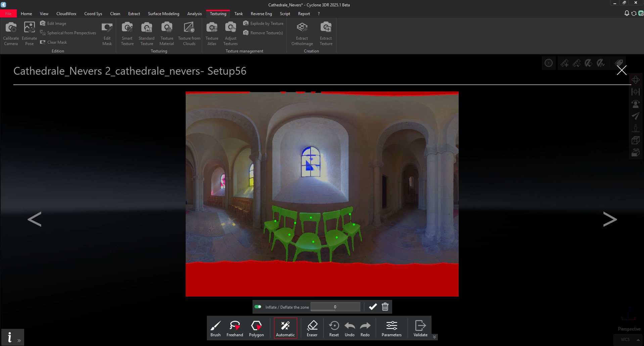Select the Eraser masking tool
Viewport: 644px width, 346px height.
point(312,328)
